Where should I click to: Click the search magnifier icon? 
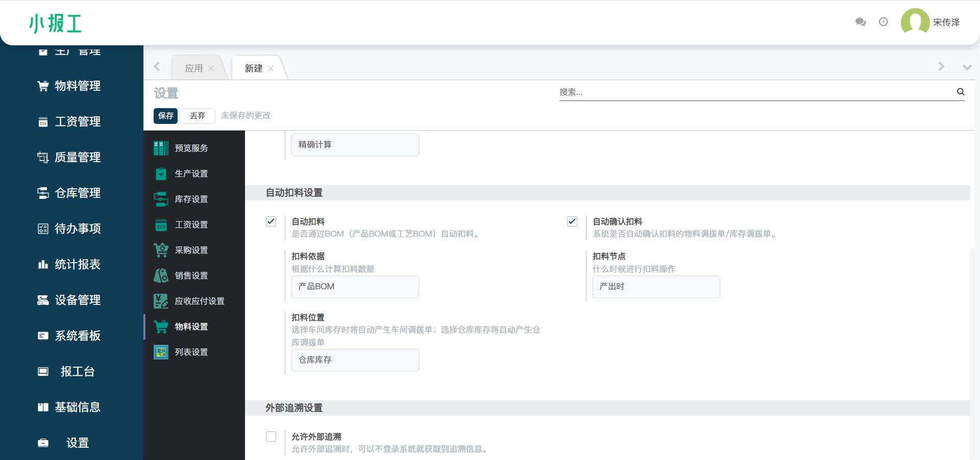pos(961,92)
